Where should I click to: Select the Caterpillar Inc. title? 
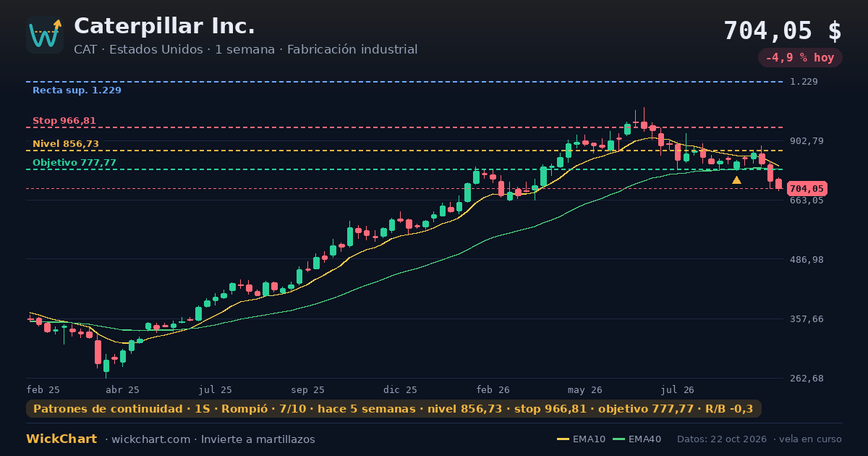tap(164, 26)
